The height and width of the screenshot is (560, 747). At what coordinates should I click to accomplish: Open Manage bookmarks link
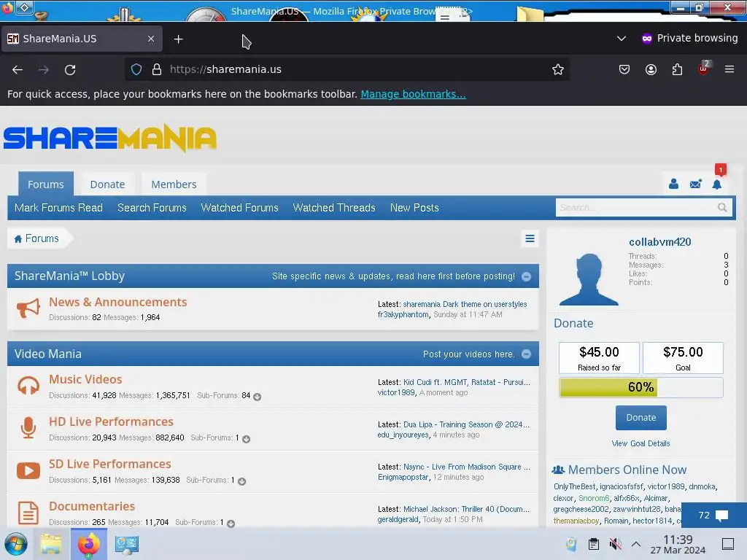(x=413, y=94)
